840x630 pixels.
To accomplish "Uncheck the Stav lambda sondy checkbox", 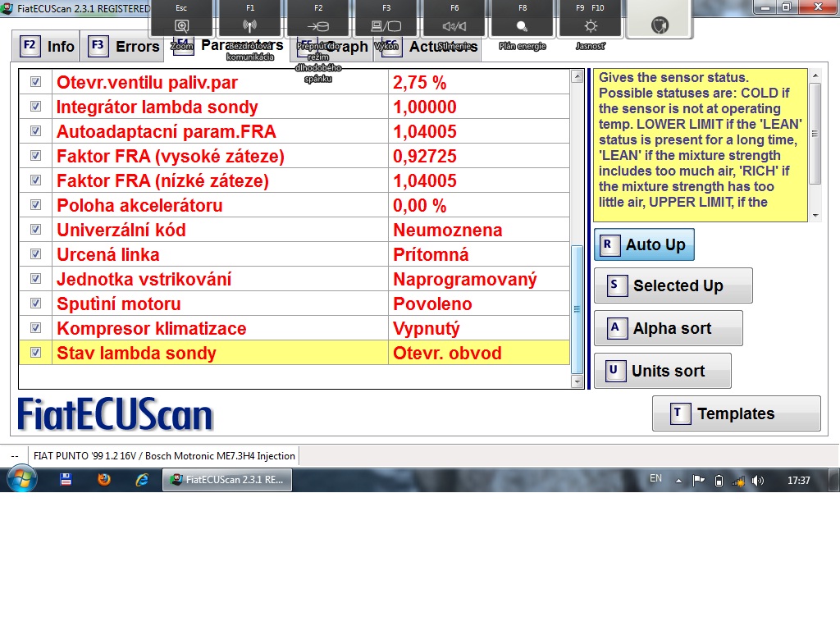I will tap(35, 353).
